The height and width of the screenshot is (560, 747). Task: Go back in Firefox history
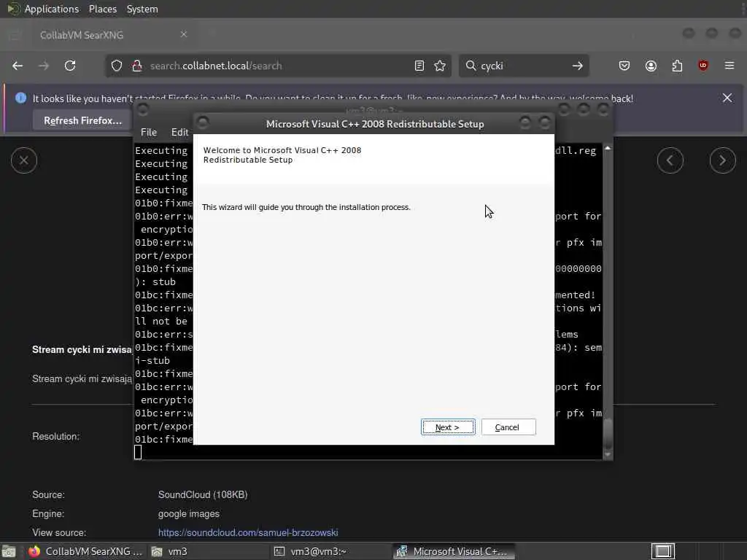point(18,66)
